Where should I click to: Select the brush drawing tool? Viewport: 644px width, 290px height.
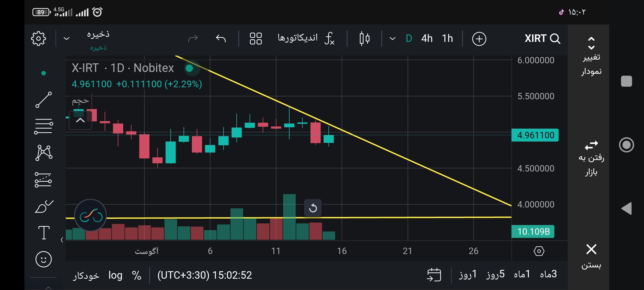(x=44, y=206)
